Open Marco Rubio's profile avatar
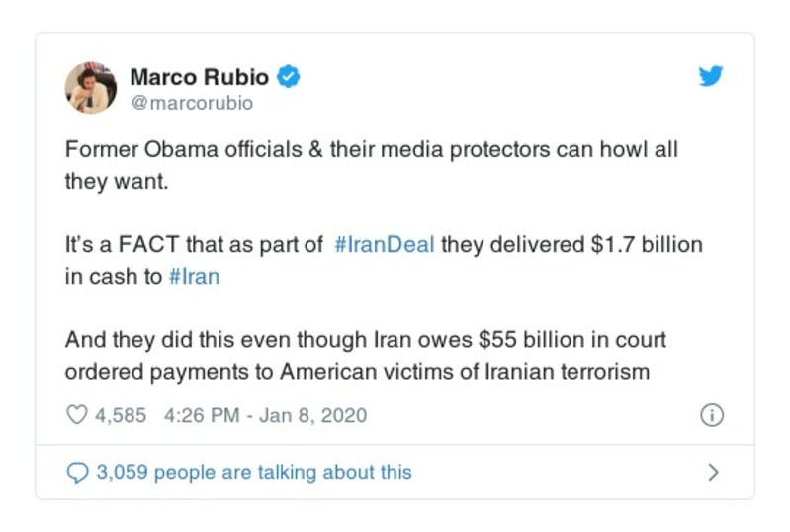The image size is (790, 532). coord(91,88)
